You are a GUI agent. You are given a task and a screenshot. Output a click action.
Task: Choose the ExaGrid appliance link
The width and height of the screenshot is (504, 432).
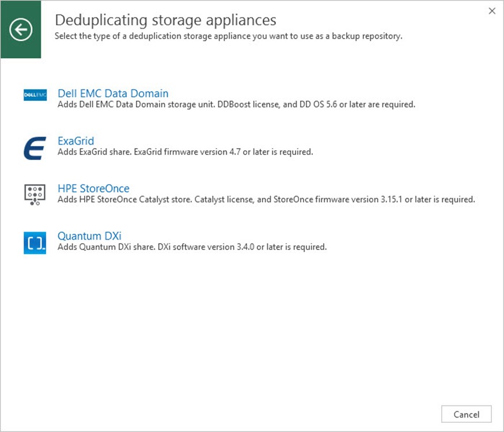tap(75, 141)
